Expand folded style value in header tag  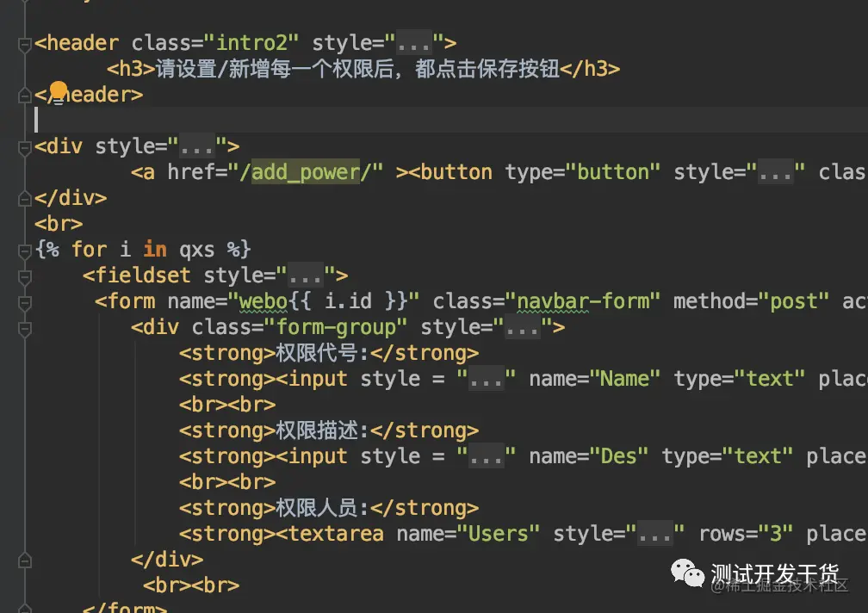[x=414, y=43]
